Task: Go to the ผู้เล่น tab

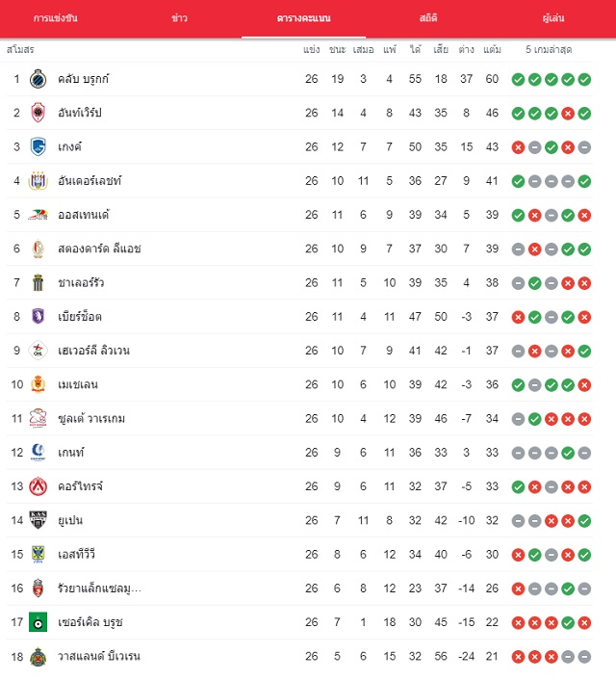Action: point(553,18)
